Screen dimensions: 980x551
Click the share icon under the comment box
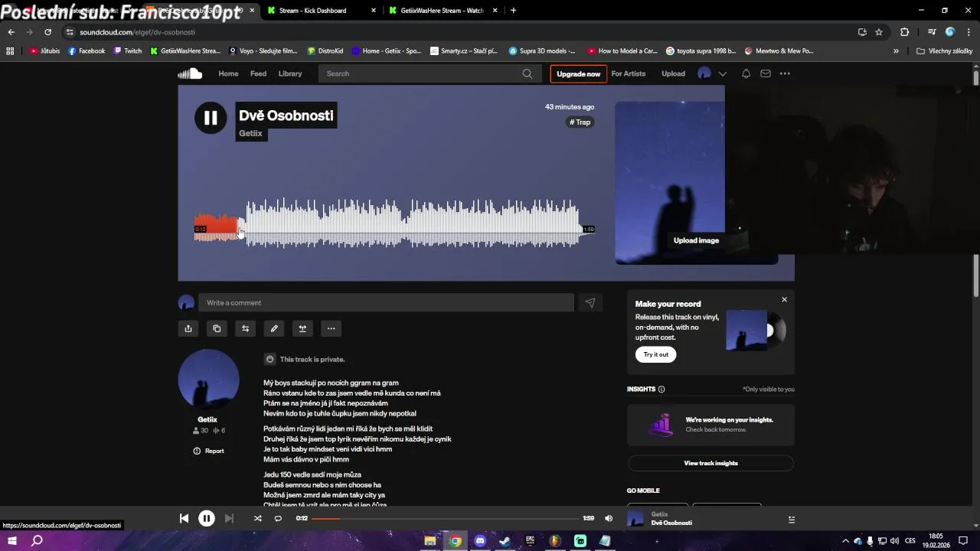pos(188,328)
